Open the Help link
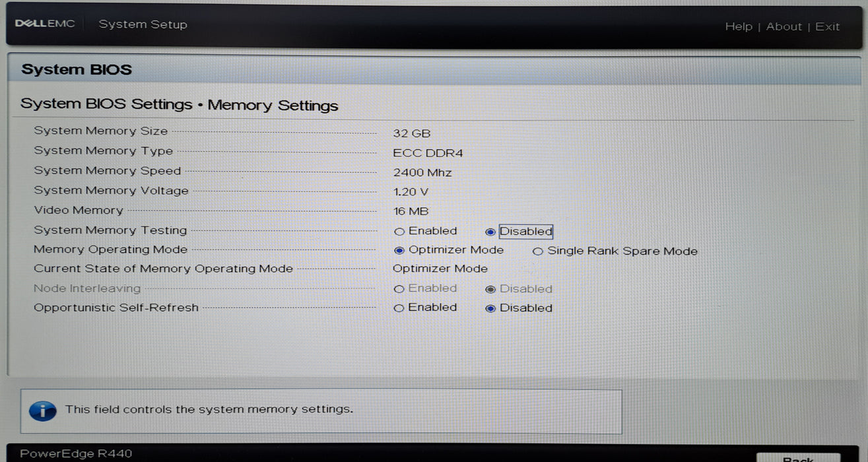Screen dimensions: 868x462 (x=738, y=26)
